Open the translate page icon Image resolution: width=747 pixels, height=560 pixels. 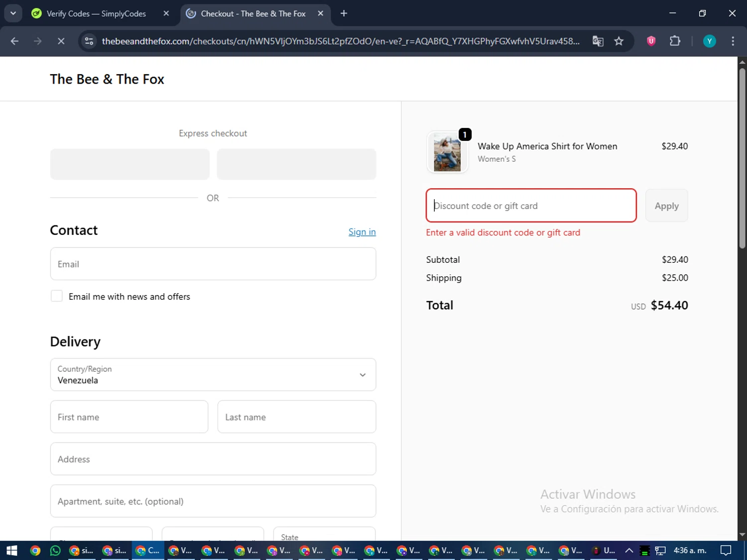tap(598, 41)
